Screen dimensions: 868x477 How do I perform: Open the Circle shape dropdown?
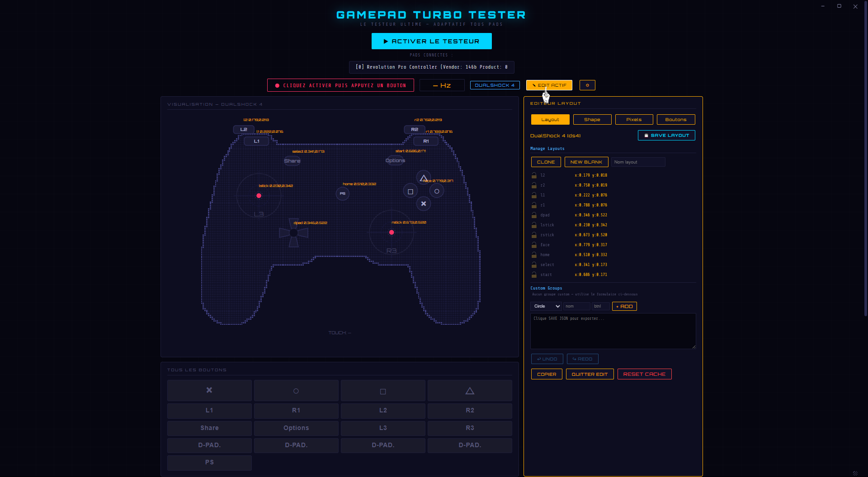[x=546, y=306]
